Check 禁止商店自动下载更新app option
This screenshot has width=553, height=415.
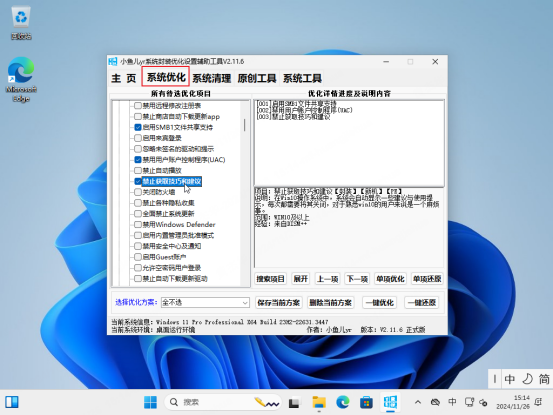click(x=138, y=116)
